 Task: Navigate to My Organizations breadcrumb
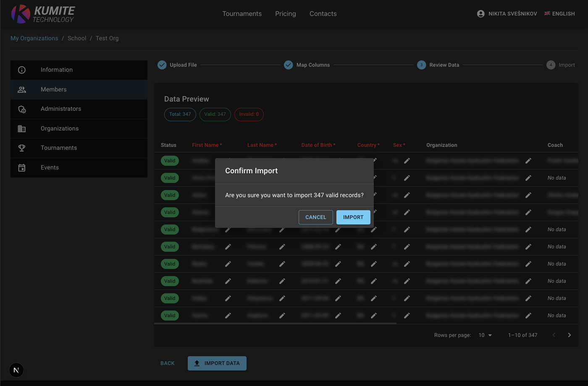pos(34,38)
